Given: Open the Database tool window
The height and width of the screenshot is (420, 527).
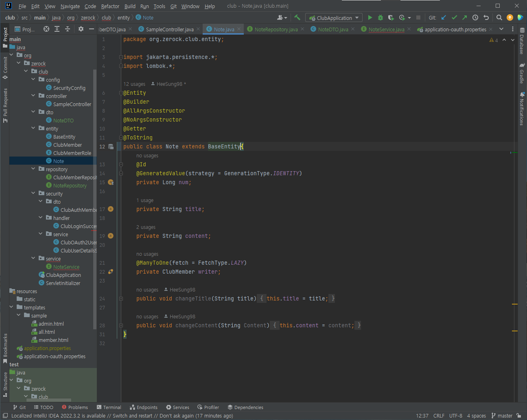Looking at the screenshot, I should point(522,41).
